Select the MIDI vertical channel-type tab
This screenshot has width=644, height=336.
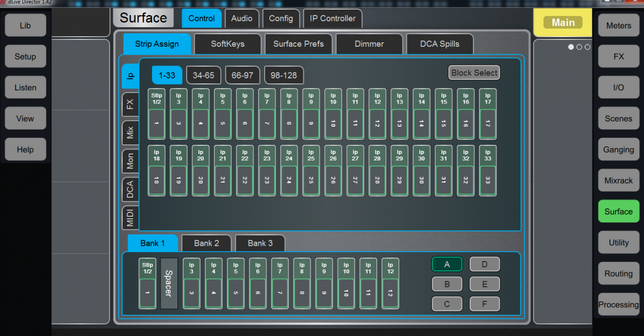pos(130,218)
